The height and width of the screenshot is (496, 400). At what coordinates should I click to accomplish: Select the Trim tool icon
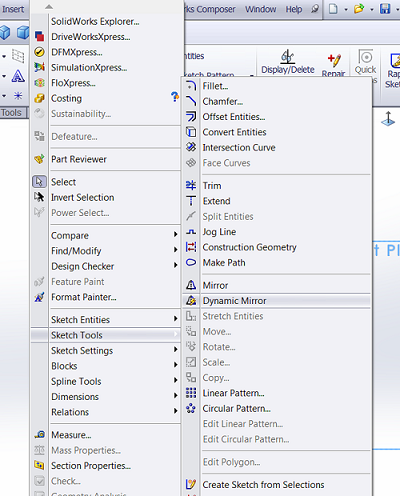click(191, 185)
